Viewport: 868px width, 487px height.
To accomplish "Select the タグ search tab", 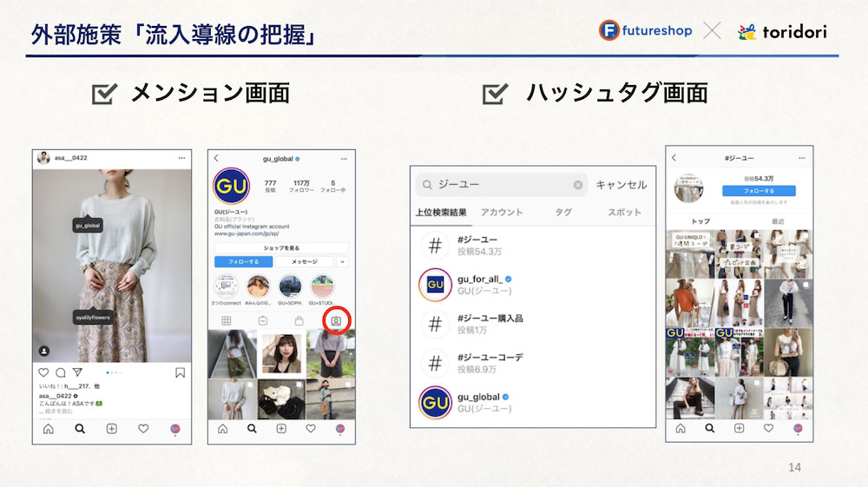I will point(563,213).
